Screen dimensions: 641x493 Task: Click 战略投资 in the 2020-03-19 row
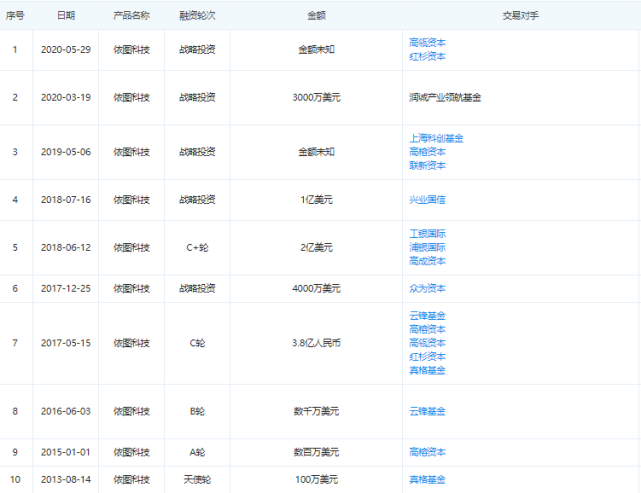click(x=197, y=97)
